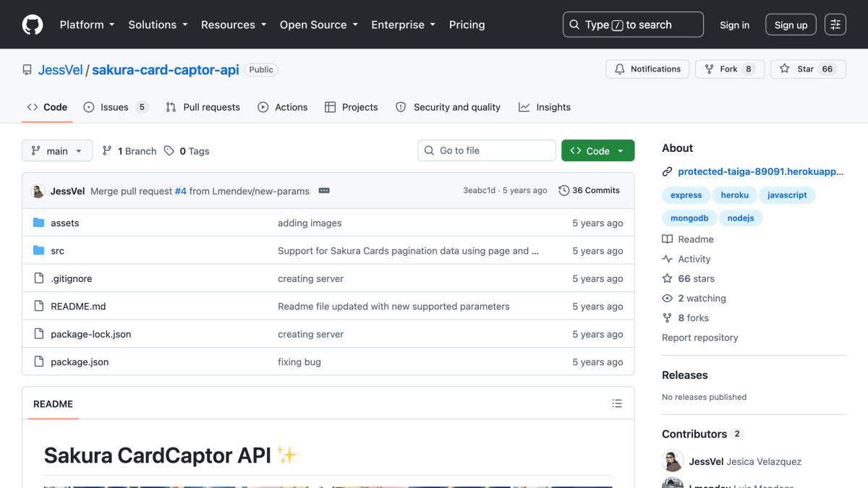Click the Report repository link
The height and width of the screenshot is (488, 868).
(x=700, y=338)
